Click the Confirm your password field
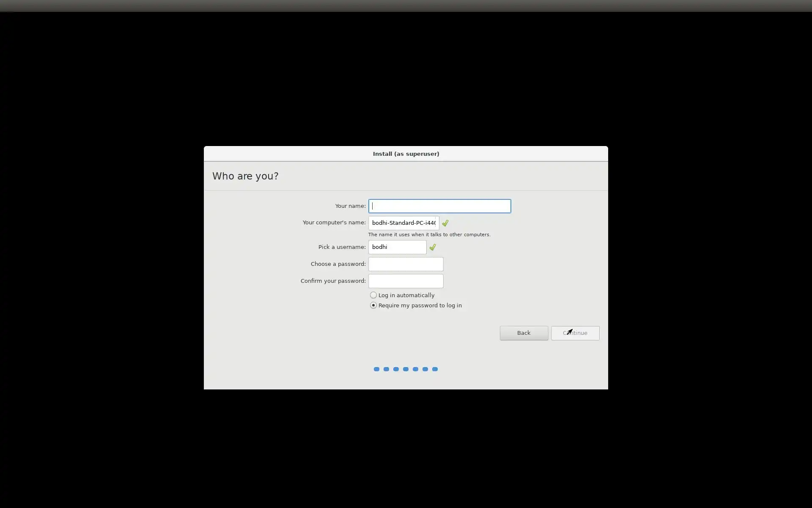Viewport: 812px width, 508px height. (x=406, y=281)
